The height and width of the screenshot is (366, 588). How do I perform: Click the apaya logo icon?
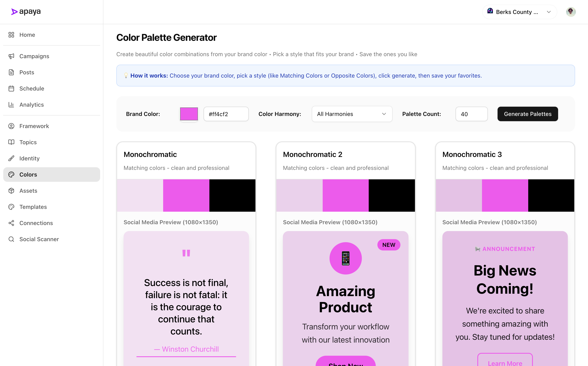[14, 12]
